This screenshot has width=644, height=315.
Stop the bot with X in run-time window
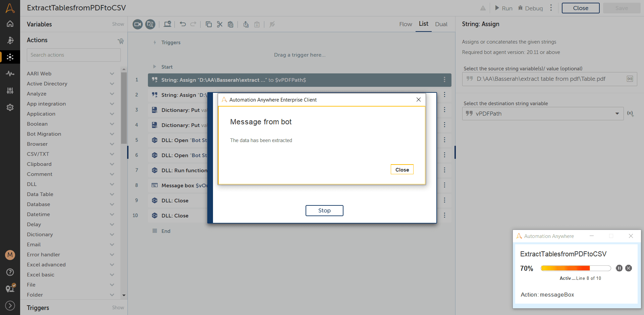click(x=629, y=268)
